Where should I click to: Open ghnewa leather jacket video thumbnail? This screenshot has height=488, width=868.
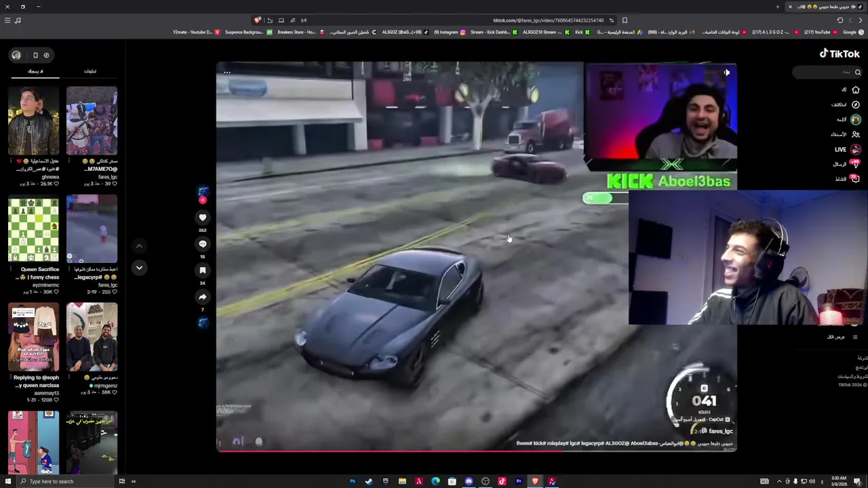pyautogui.click(x=33, y=121)
